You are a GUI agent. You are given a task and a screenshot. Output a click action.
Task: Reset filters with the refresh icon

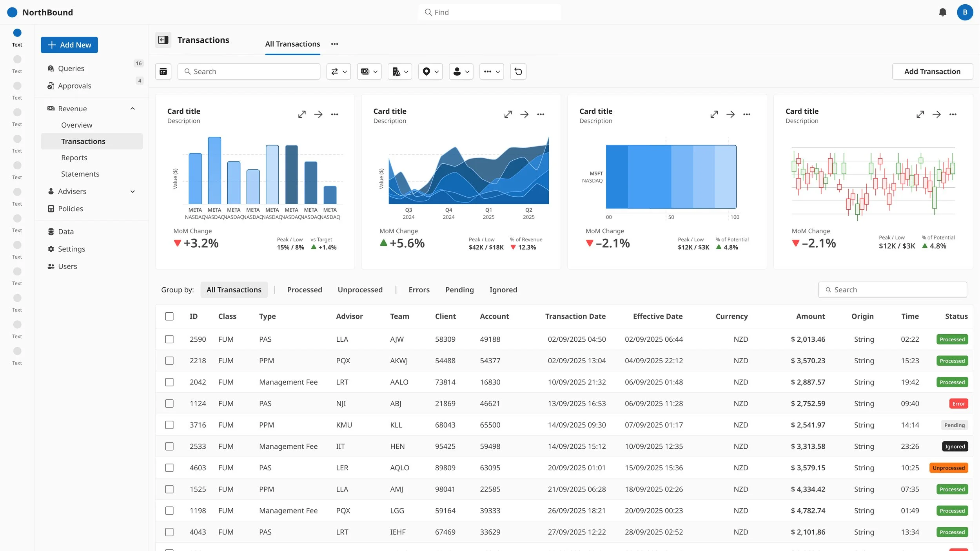tap(518, 71)
